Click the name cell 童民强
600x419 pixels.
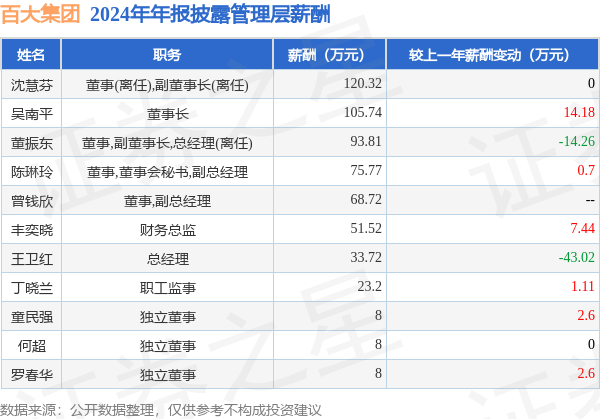(x=32, y=317)
